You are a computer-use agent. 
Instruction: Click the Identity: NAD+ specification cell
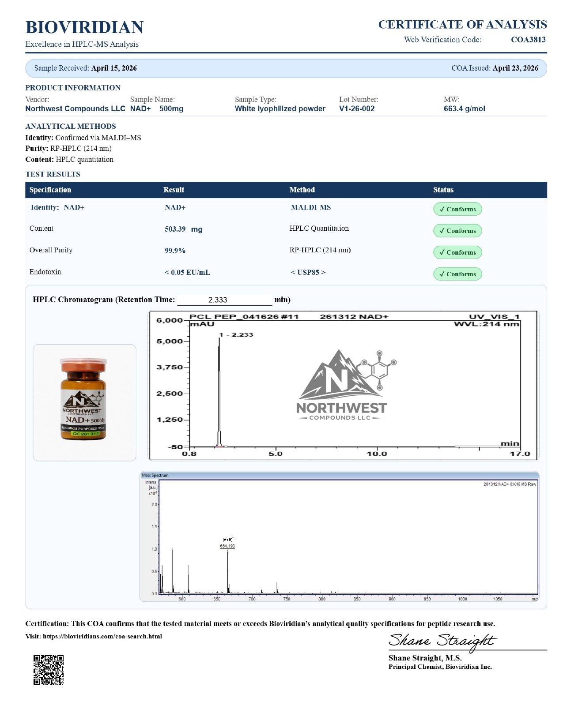(x=57, y=207)
